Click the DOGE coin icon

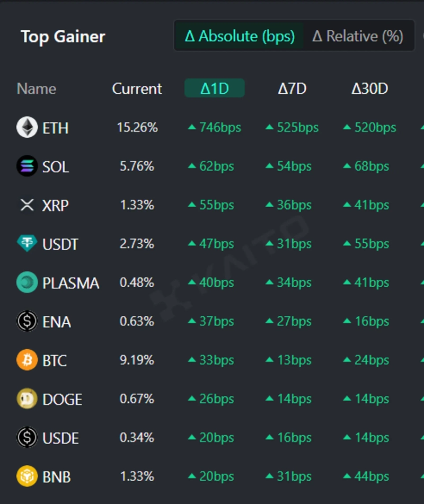click(x=27, y=399)
